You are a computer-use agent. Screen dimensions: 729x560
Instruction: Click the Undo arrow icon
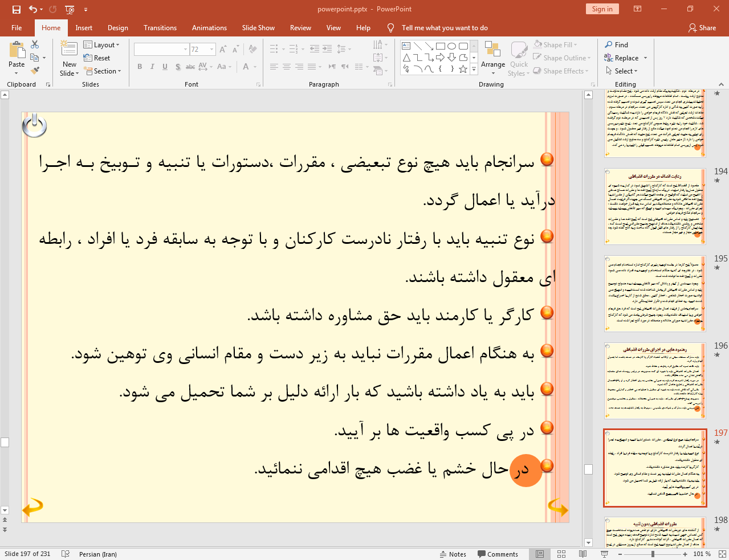click(x=33, y=9)
